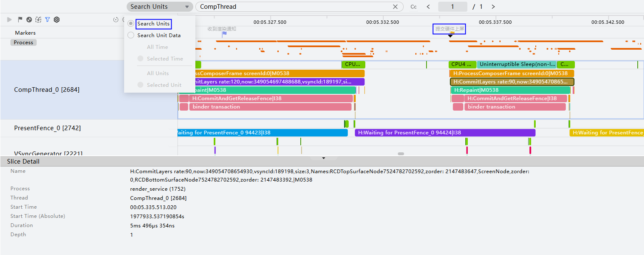This screenshot has height=255, width=644.
Task: Click the render_service (1752) process value
Action: (158, 189)
